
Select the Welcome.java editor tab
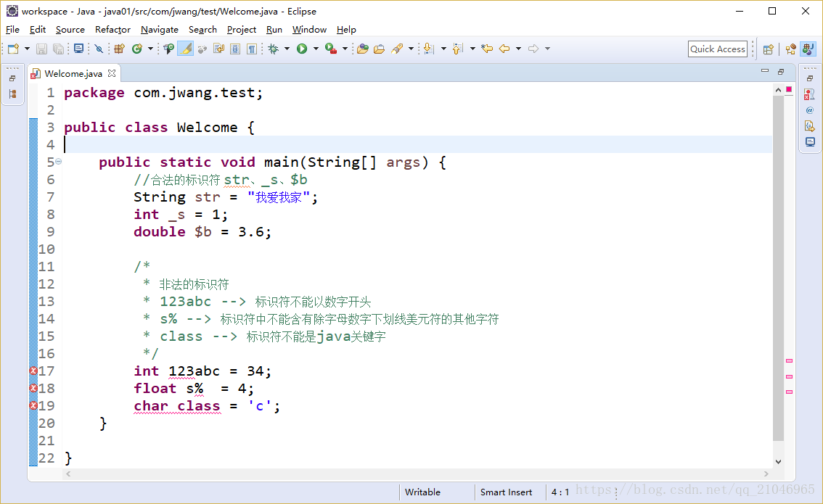pos(73,73)
